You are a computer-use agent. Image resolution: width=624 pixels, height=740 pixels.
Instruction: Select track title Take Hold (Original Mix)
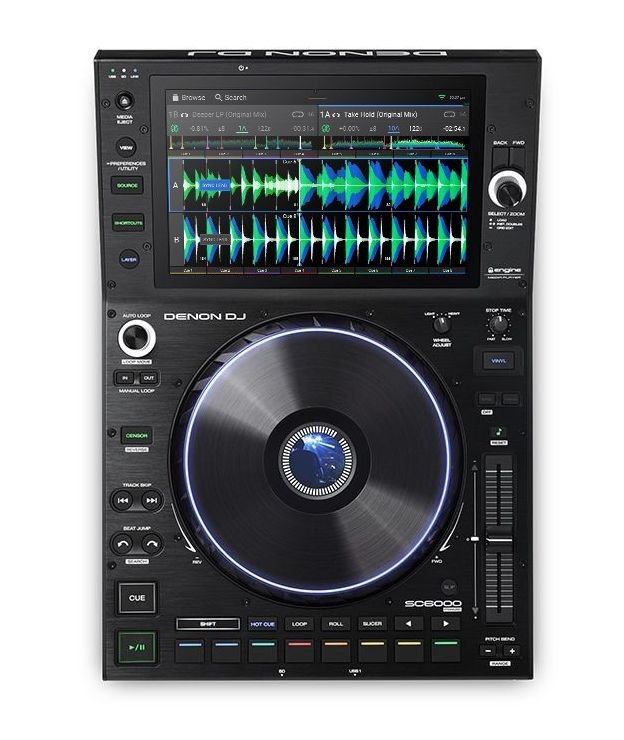(380, 115)
